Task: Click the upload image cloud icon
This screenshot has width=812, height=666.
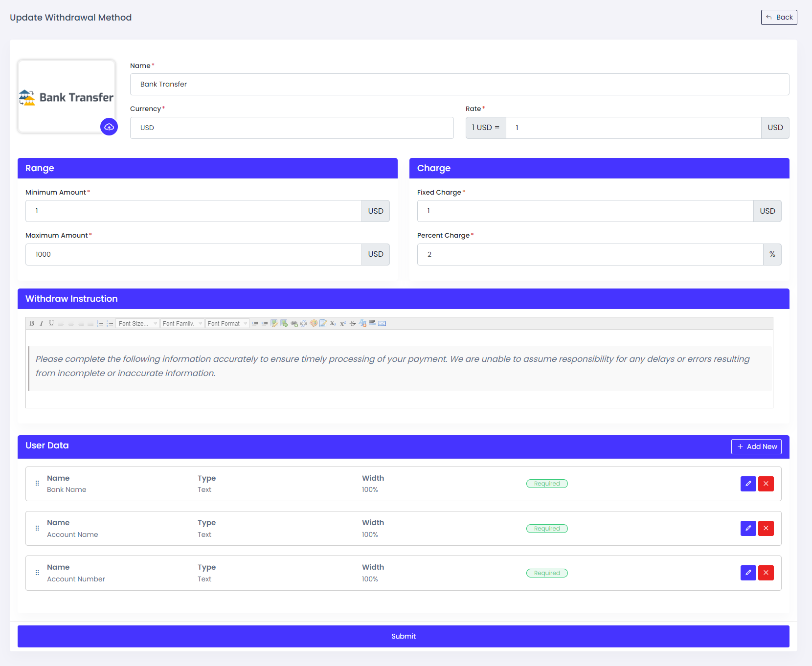Action: (109, 127)
